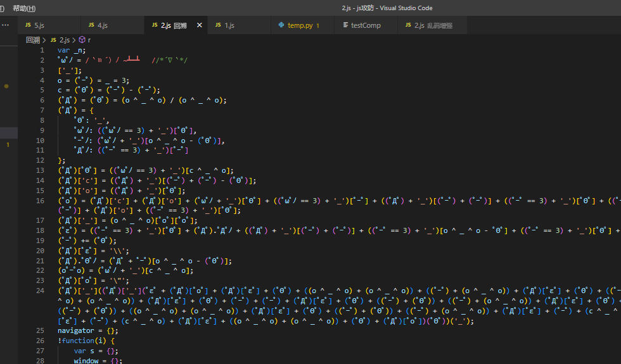Close the 2.js 回溯 tab
The width and height of the screenshot is (621, 364).
coord(199,25)
